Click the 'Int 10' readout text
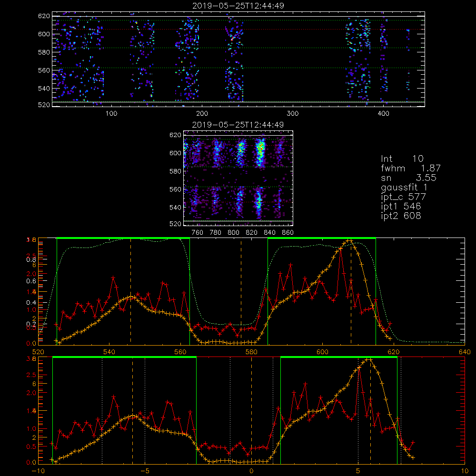 coord(402,159)
